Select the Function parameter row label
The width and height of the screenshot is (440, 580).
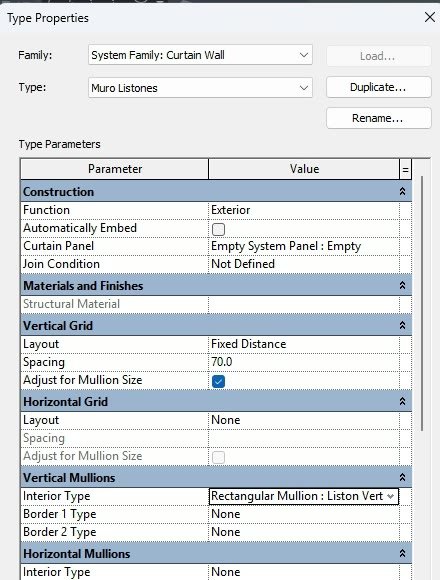coord(47,210)
